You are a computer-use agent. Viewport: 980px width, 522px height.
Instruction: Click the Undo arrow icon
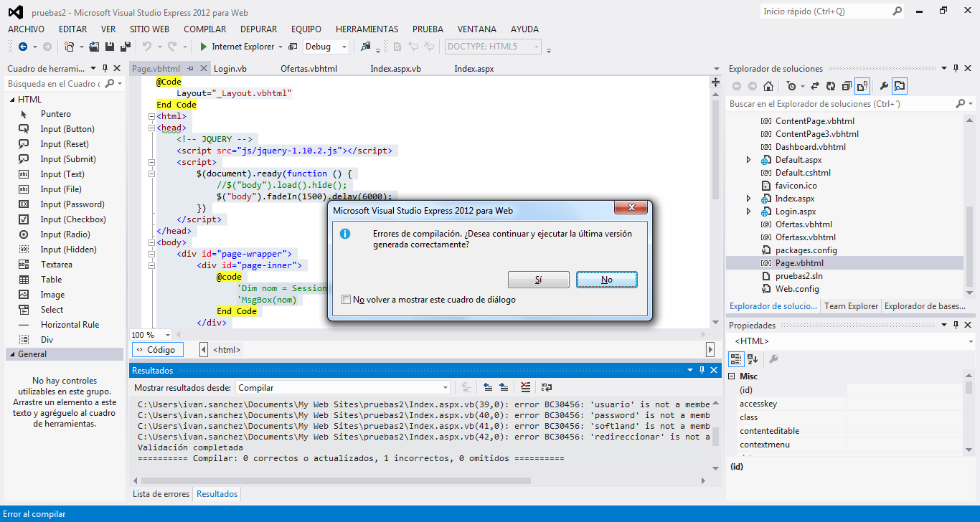point(146,47)
